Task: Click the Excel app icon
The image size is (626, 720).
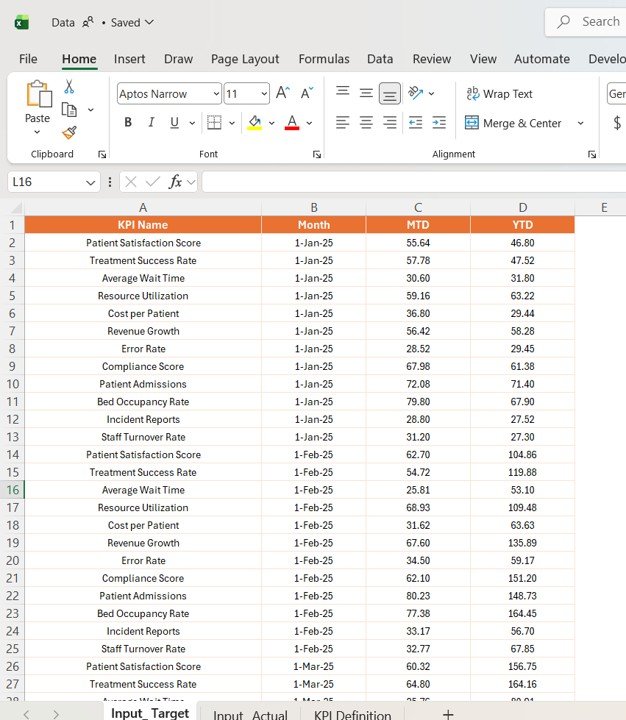Action: pyautogui.click(x=22, y=22)
